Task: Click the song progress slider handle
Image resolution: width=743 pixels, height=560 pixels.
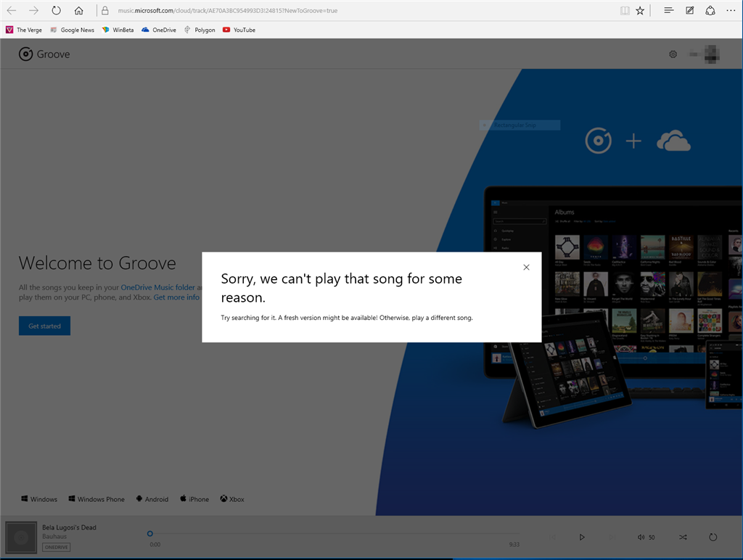Action: click(149, 533)
